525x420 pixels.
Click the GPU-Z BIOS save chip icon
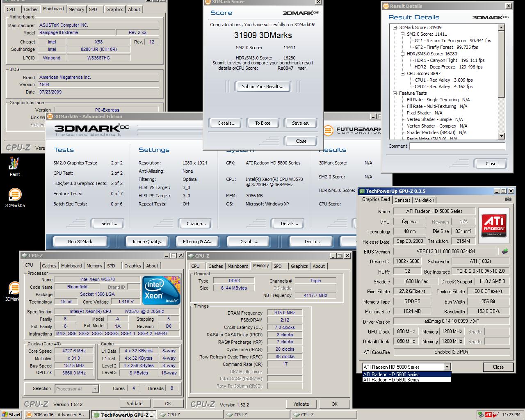click(x=505, y=251)
